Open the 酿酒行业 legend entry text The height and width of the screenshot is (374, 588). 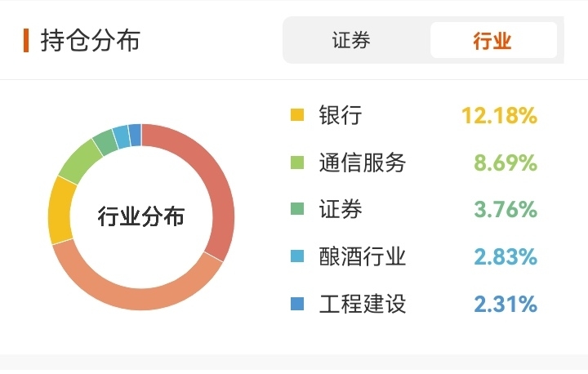click(362, 257)
